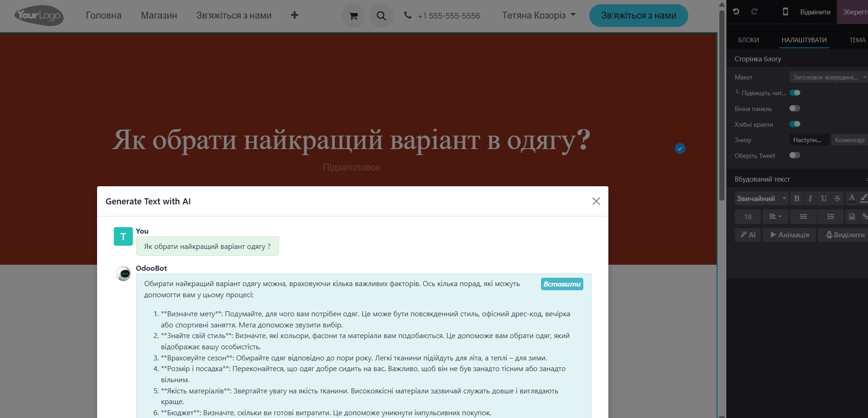Screen dimensions: 868x418
Task: Apply italic formatting
Action: tap(810, 198)
